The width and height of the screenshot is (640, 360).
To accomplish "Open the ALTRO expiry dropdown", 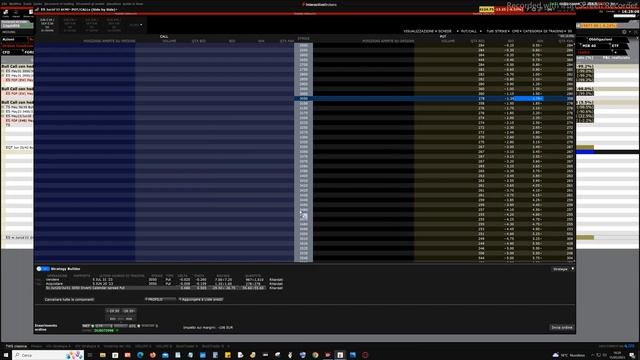I will coord(136,25).
